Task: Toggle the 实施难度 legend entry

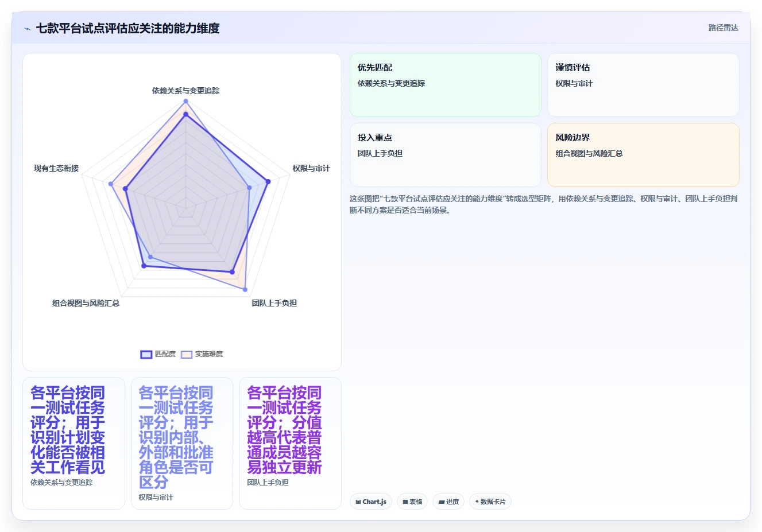Action: tap(202, 354)
